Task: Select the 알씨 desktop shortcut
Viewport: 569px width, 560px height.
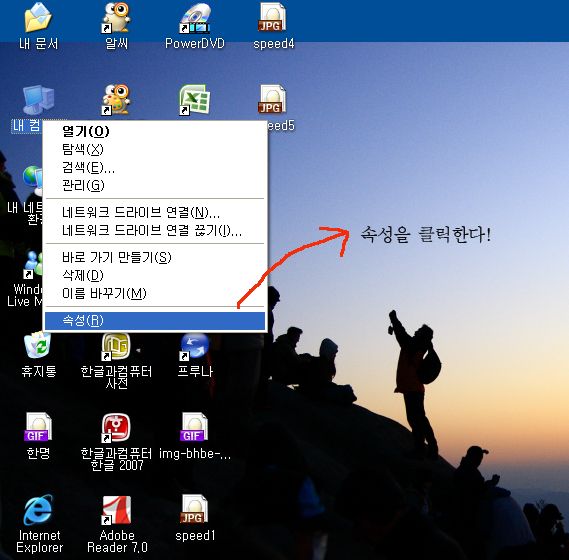Action: (x=116, y=17)
